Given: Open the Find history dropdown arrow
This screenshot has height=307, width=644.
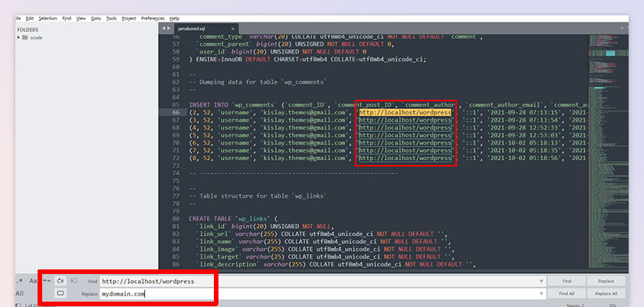Looking at the screenshot, I should (x=541, y=282).
